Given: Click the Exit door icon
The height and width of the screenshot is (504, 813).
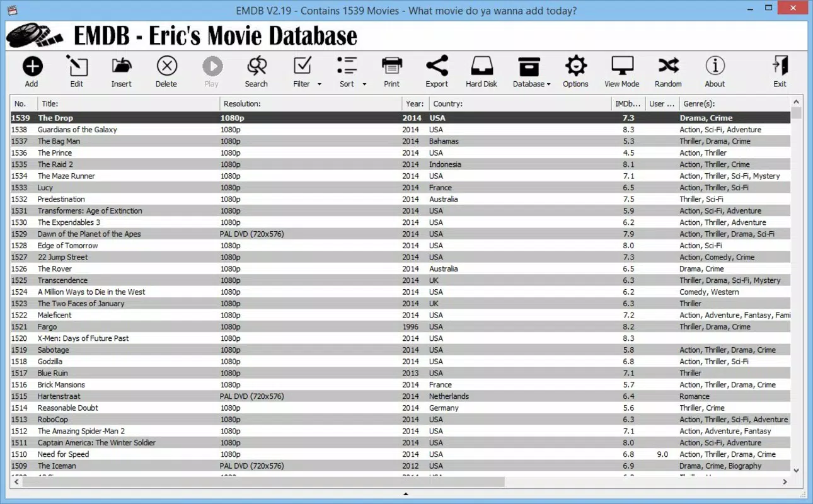Looking at the screenshot, I should click(x=780, y=66).
